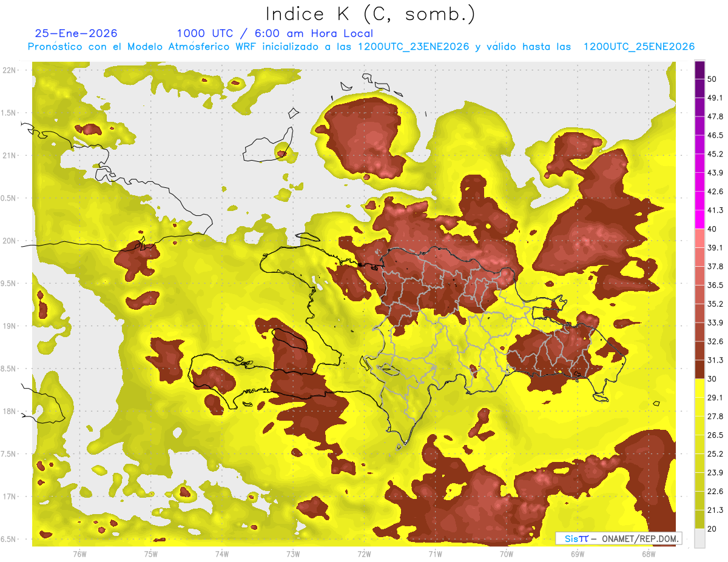Click the color scale value 37.8
This screenshot has height=562, width=728.
coord(715,266)
